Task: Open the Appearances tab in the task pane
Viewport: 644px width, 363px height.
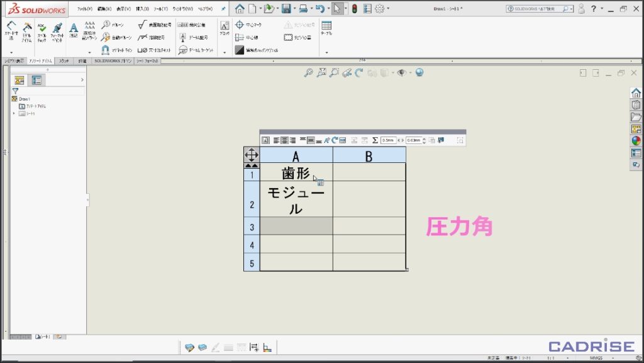Action: tap(636, 141)
